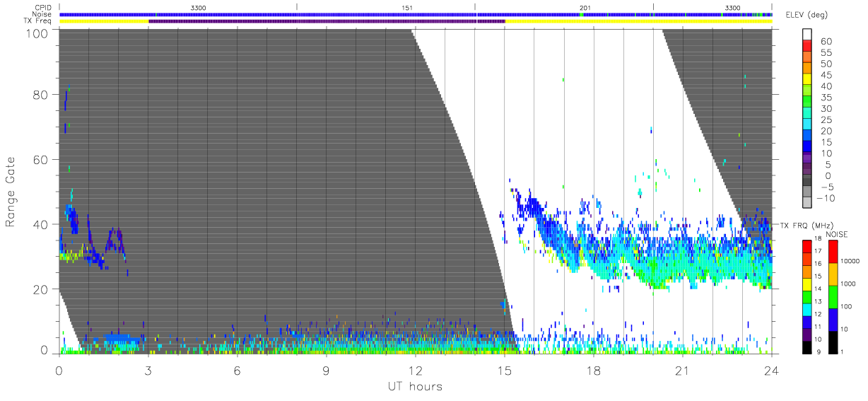This screenshot has width=868, height=401.
Task: Click NOISE legend label '1'
Action: (x=841, y=352)
